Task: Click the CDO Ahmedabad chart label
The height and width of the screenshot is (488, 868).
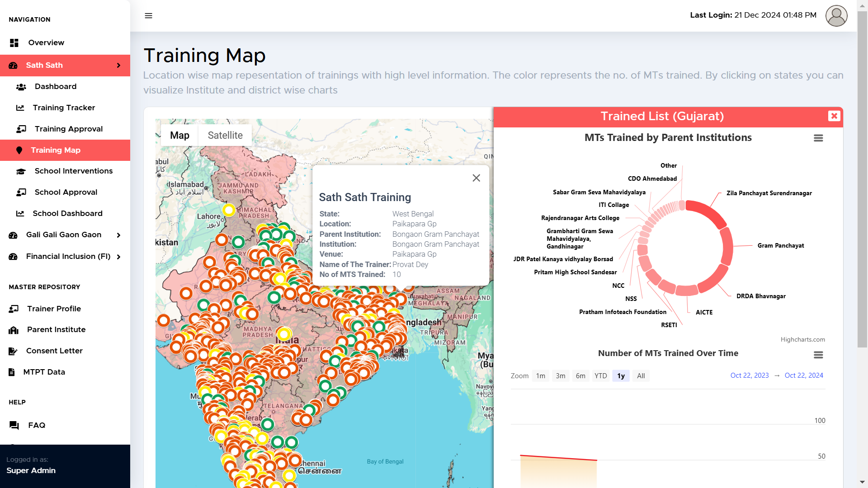Action: (x=652, y=178)
